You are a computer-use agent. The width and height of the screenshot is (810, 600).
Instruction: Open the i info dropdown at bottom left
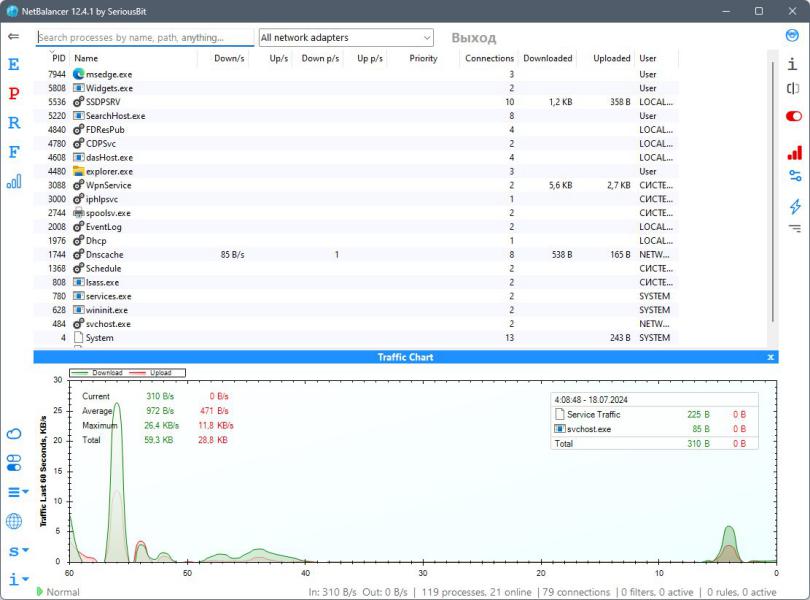[x=19, y=579]
